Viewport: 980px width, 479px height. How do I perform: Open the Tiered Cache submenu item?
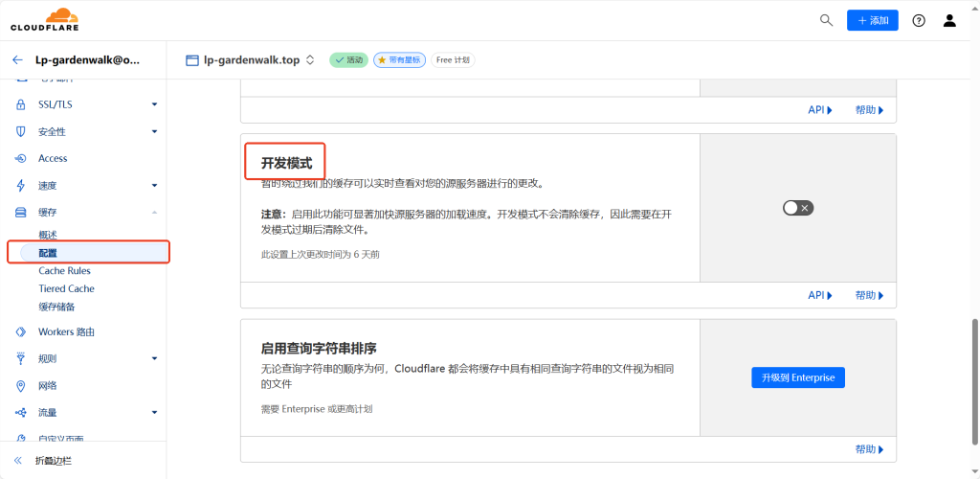coord(66,289)
